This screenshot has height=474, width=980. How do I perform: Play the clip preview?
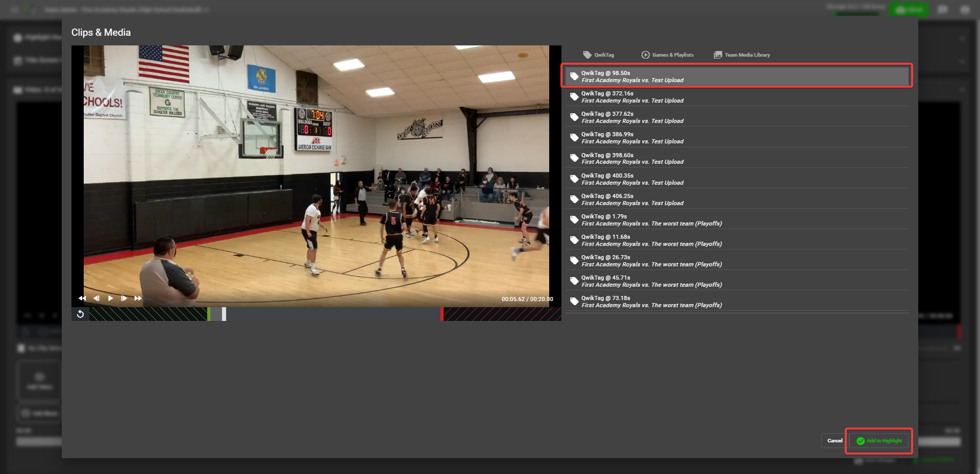110,298
